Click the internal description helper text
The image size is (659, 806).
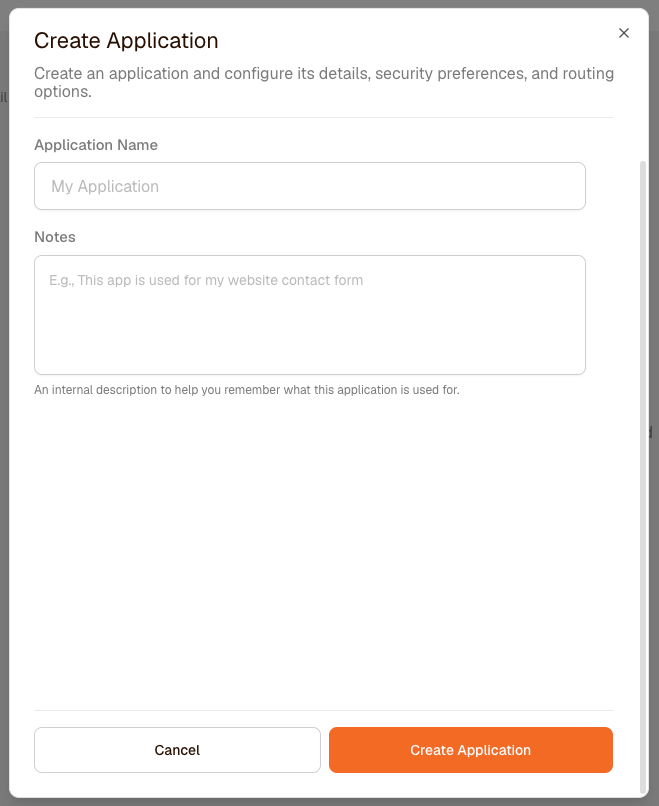pyautogui.click(x=247, y=390)
